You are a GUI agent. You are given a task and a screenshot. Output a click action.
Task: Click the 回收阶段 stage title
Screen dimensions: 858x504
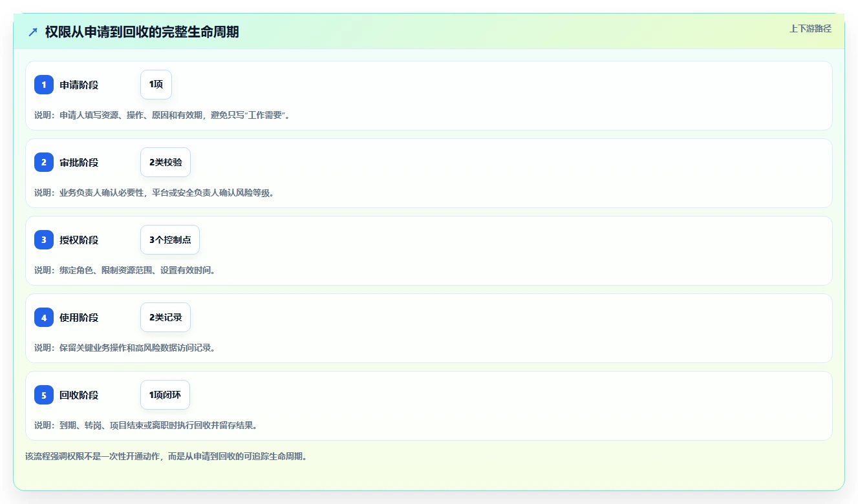[x=79, y=395]
